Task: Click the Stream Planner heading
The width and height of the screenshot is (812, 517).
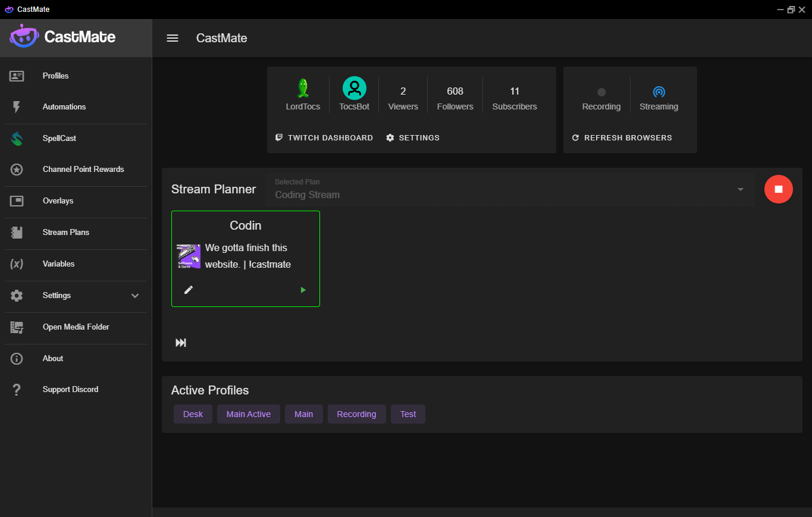Action: pos(214,189)
